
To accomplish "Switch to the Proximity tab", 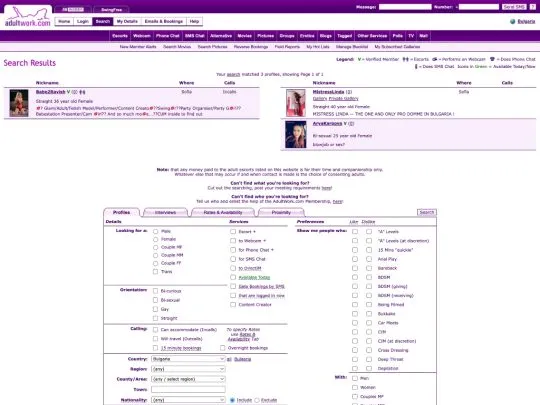I will 281,212.
